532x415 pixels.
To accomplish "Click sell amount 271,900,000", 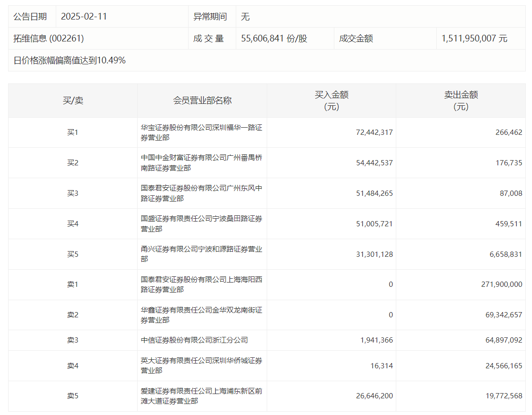I will [x=502, y=284].
